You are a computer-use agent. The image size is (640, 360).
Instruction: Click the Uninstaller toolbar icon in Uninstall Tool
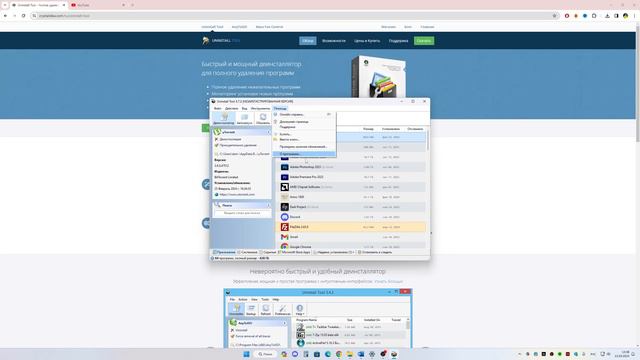(x=224, y=118)
